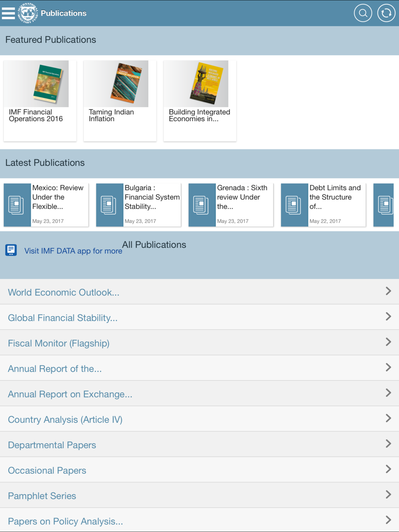399x532 pixels.
Task: Tap the IMF DATA app icon
Action: pyautogui.click(x=11, y=250)
